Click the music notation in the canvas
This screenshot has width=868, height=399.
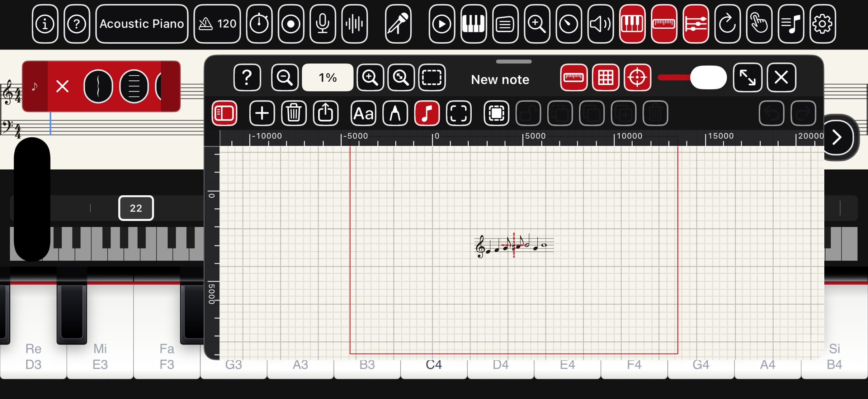(514, 246)
